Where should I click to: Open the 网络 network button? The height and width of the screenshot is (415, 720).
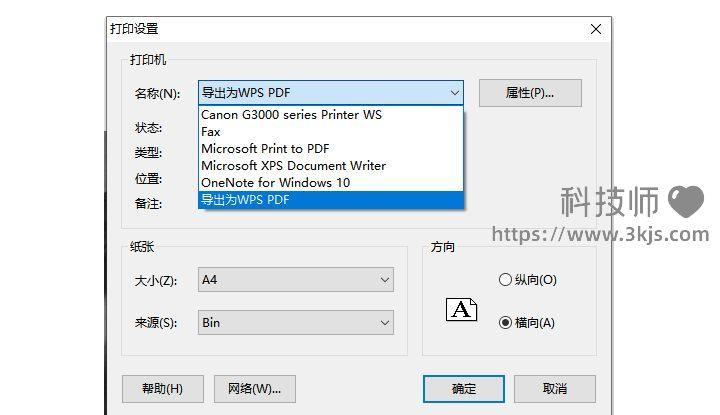coord(254,388)
